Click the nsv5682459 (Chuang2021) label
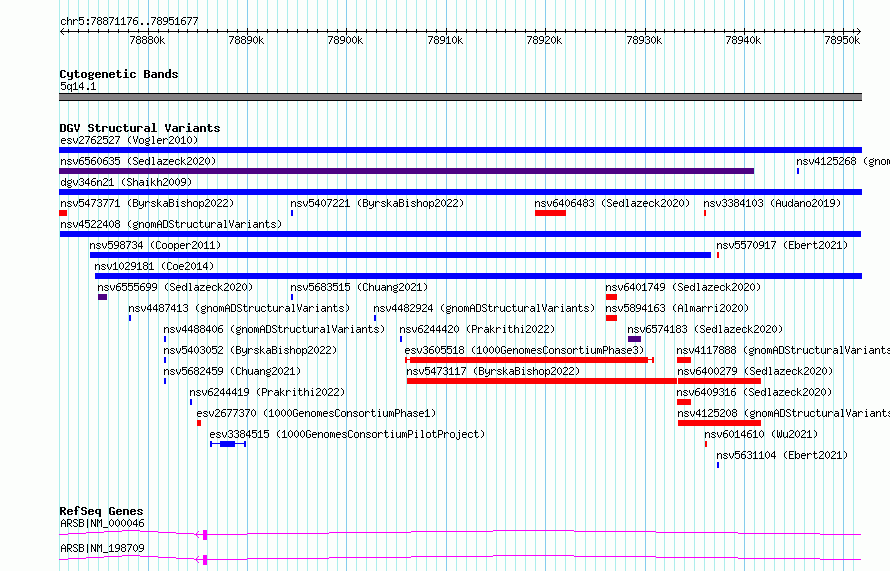 (232, 371)
